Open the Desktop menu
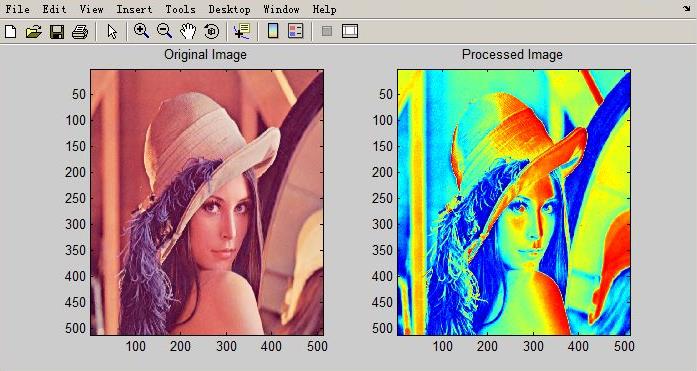 [229, 9]
